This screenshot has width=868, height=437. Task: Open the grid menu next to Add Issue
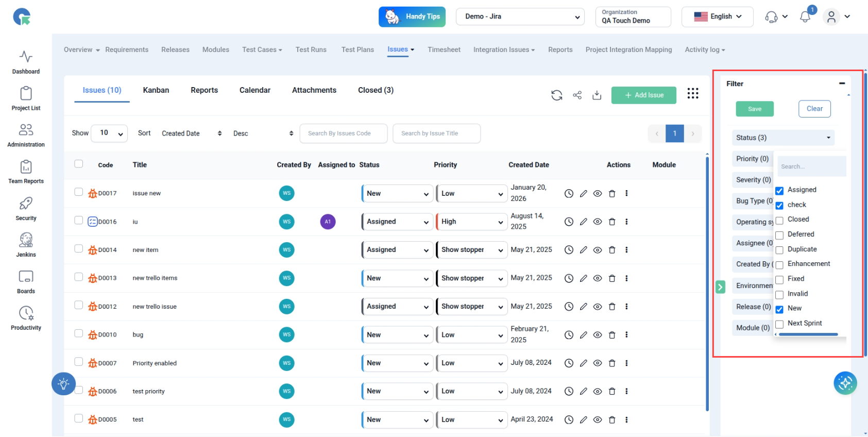[692, 93]
